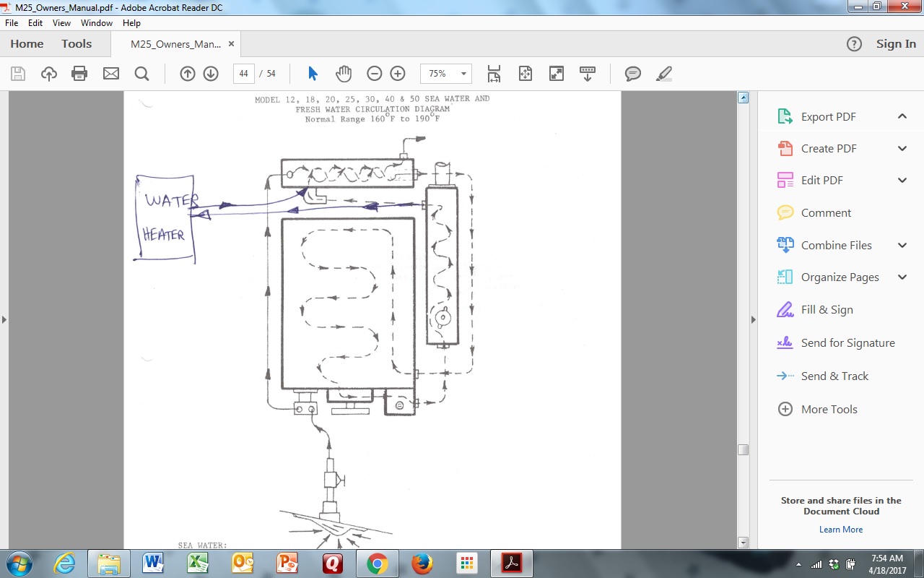The width and height of the screenshot is (924, 578).
Task: Click Sign In link
Action: coord(896,44)
